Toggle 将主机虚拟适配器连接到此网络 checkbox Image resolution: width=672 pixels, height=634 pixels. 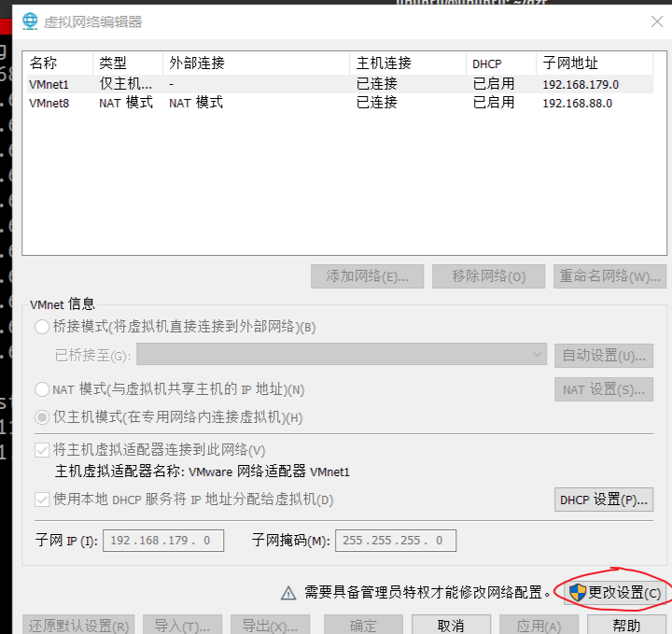pyautogui.click(x=42, y=450)
